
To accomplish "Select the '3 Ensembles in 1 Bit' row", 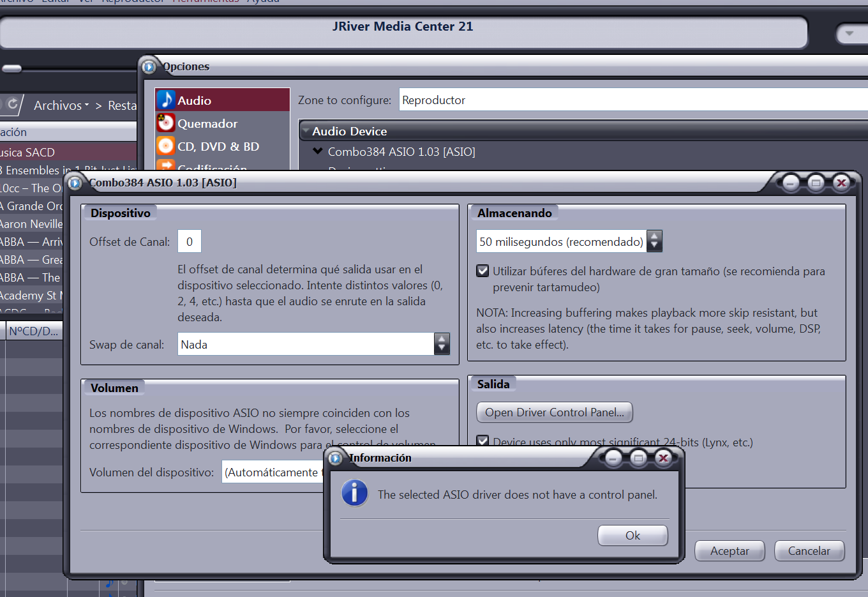I will pos(68,170).
